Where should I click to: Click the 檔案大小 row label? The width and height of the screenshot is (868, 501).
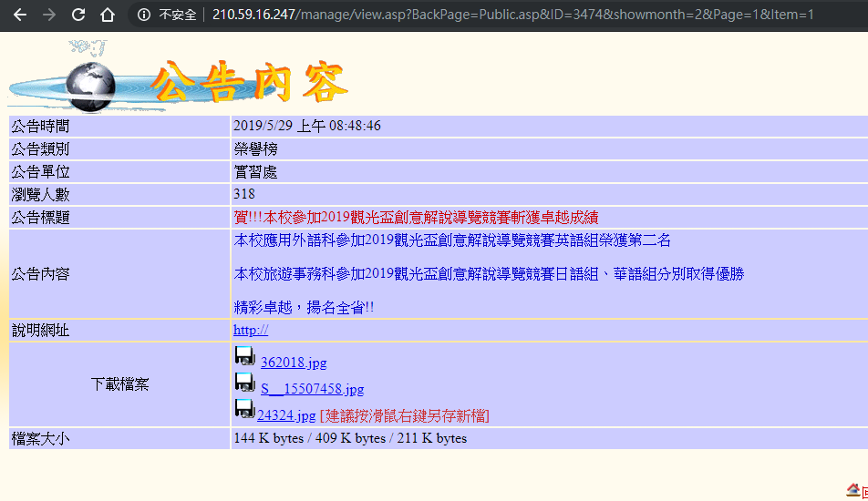point(40,439)
